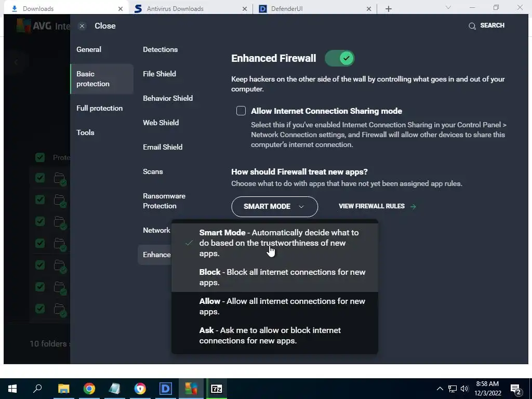Click the notepad-like app icon in the taskbar
The height and width of the screenshot is (399, 532).
(x=115, y=389)
